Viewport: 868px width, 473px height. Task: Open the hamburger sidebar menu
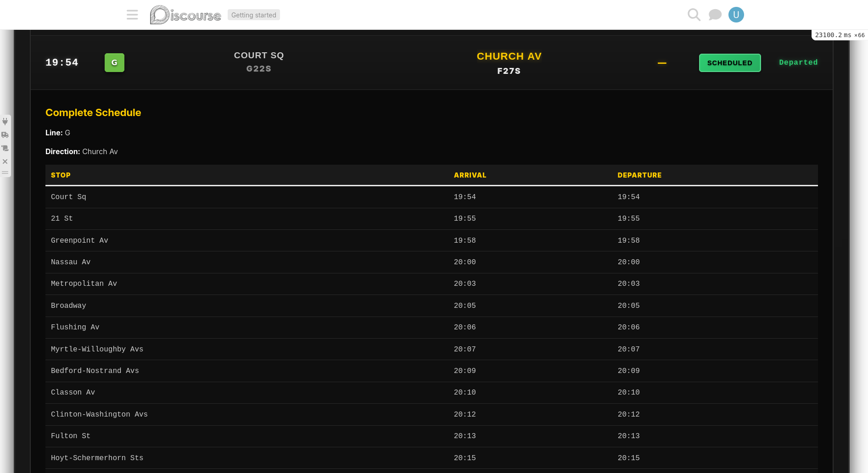132,15
